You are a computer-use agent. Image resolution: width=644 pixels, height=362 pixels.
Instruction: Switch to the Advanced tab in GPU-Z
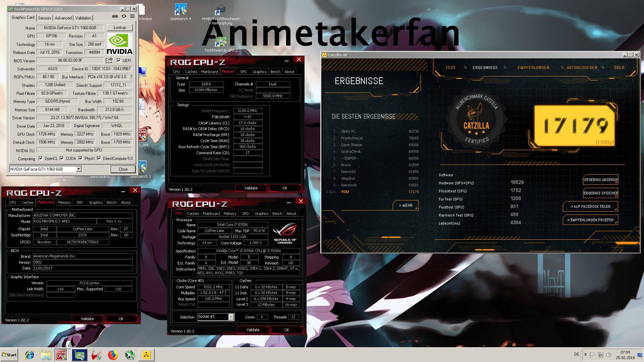63,18
